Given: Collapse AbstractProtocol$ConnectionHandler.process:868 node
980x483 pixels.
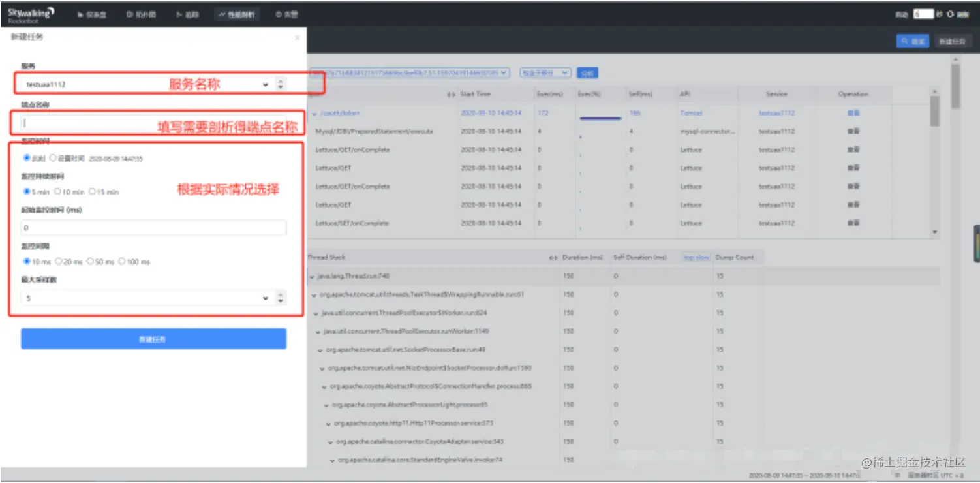Looking at the screenshot, I should [324, 387].
